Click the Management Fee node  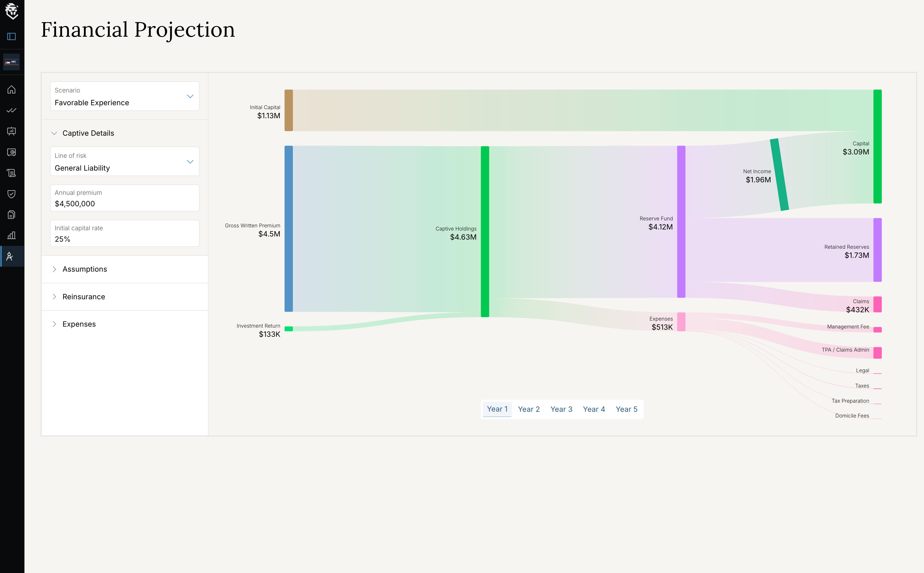[877, 330]
